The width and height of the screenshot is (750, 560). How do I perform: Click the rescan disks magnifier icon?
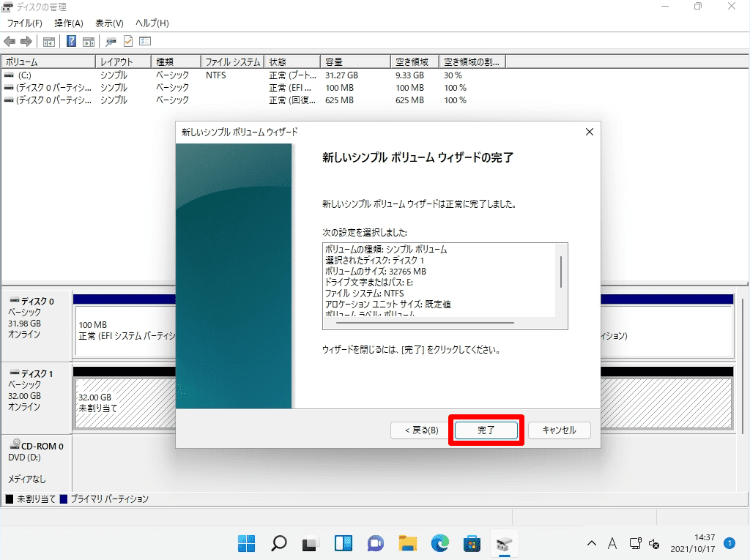(x=111, y=42)
